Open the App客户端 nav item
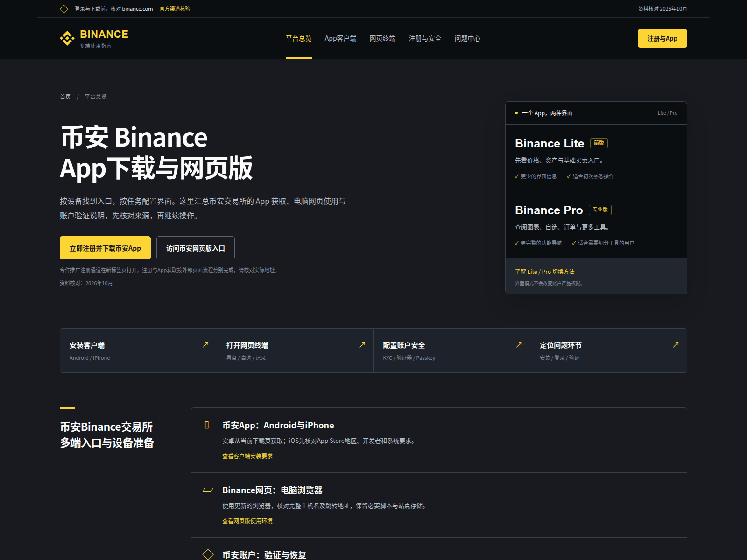Image resolution: width=747 pixels, height=560 pixels. coord(340,38)
